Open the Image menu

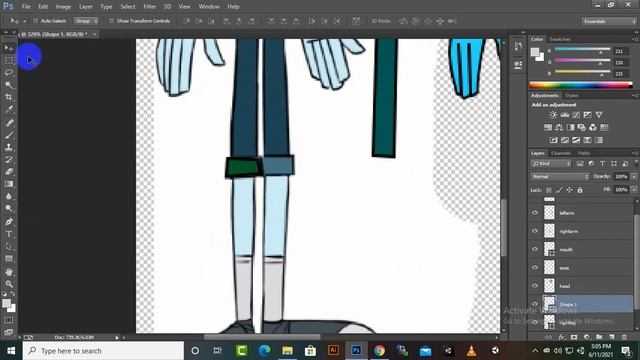click(x=63, y=7)
